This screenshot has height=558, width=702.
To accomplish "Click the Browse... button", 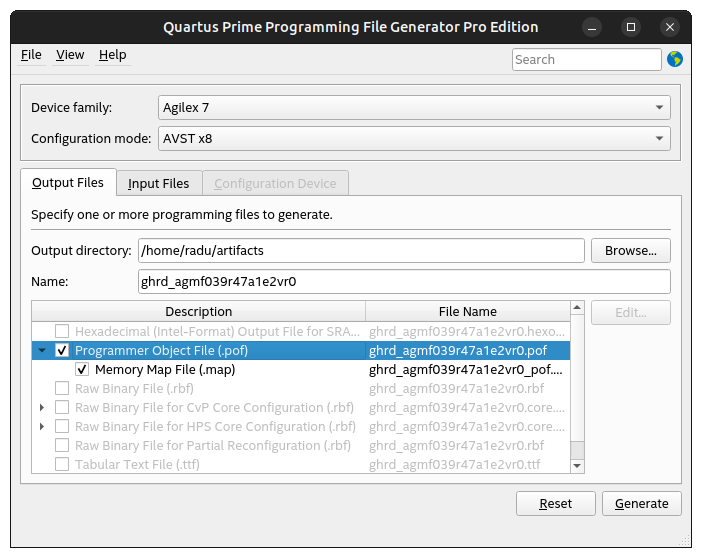I will (630, 250).
